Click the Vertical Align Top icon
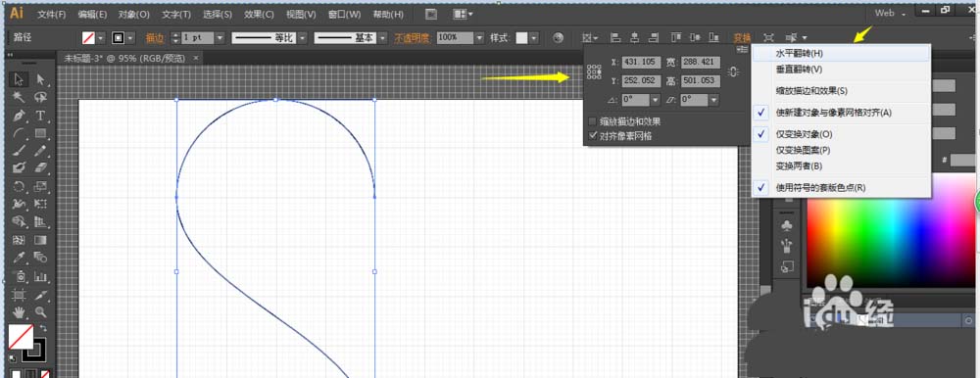 [677, 38]
